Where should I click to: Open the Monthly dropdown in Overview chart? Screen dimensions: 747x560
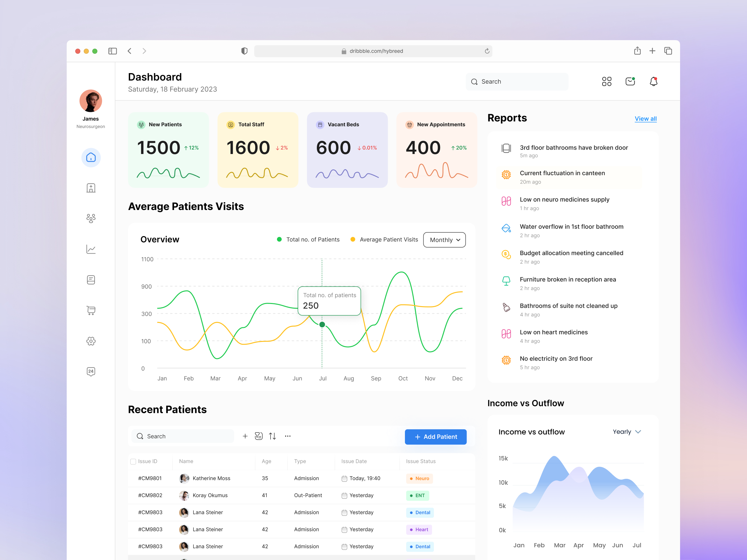coord(444,240)
